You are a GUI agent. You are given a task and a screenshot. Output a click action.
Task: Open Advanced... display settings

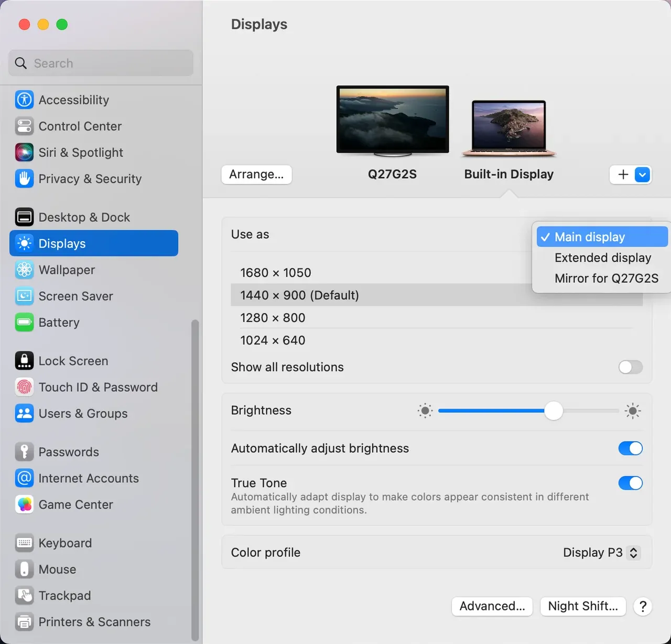coord(492,606)
